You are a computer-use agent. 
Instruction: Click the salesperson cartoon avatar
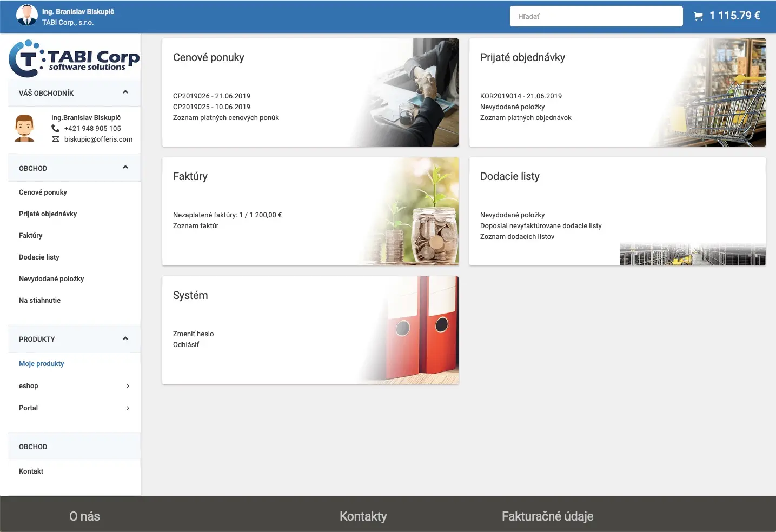coord(24,128)
